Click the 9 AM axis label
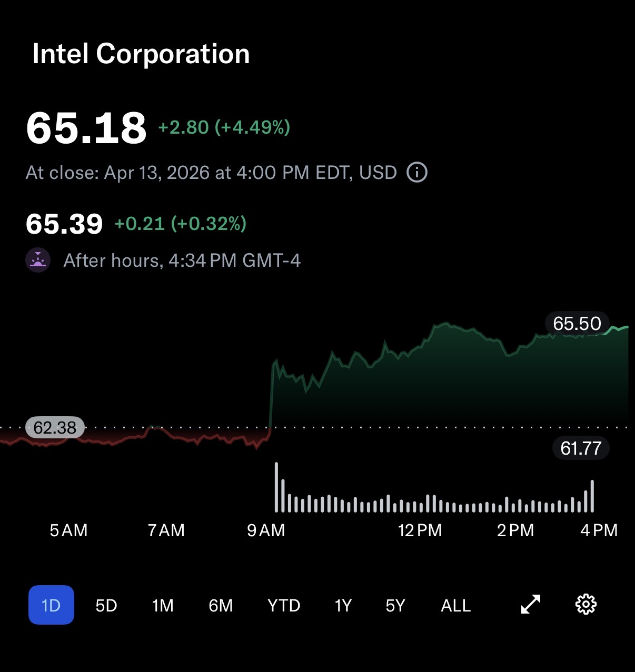 coord(266,530)
